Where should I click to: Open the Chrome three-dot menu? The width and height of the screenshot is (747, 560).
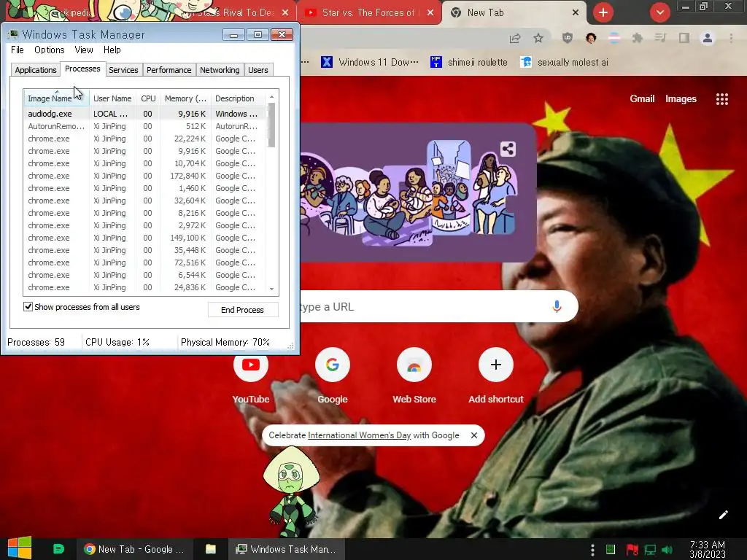[731, 38]
